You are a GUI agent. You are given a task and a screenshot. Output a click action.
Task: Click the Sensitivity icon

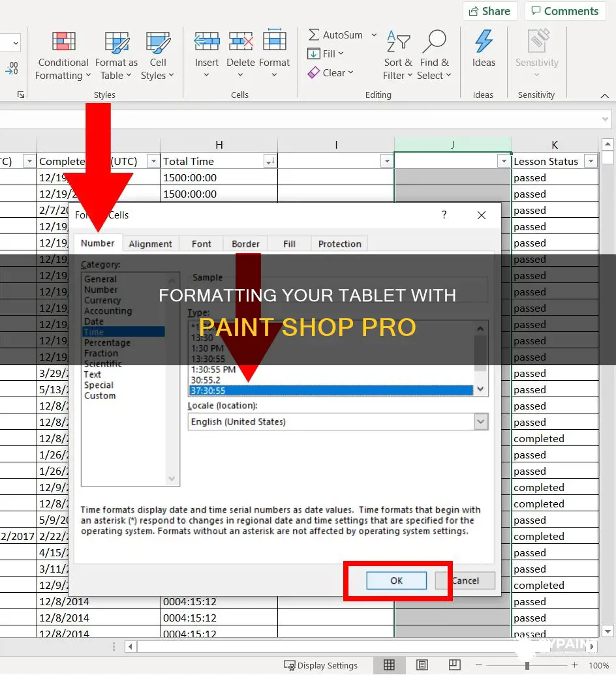pyautogui.click(x=538, y=41)
